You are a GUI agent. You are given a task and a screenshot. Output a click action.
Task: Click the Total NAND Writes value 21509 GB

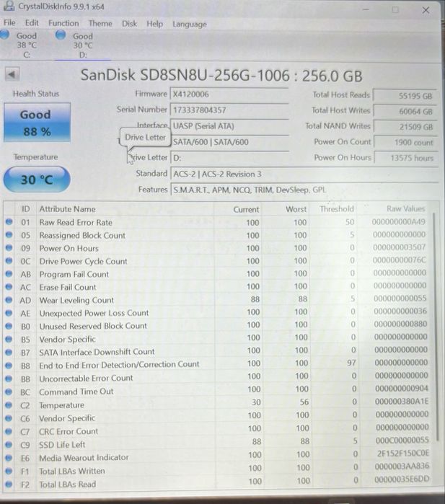(405, 127)
